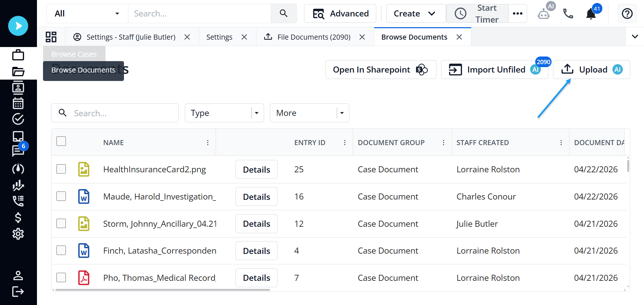Open the Messages sidebar icon with badge 6
The image size is (644, 305).
[18, 151]
